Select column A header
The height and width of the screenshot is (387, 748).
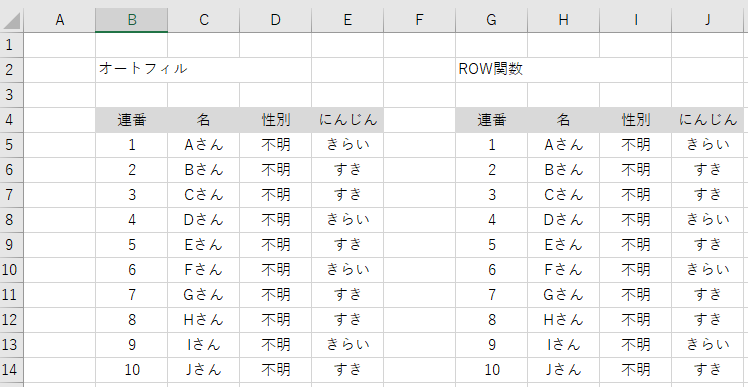click(x=60, y=20)
